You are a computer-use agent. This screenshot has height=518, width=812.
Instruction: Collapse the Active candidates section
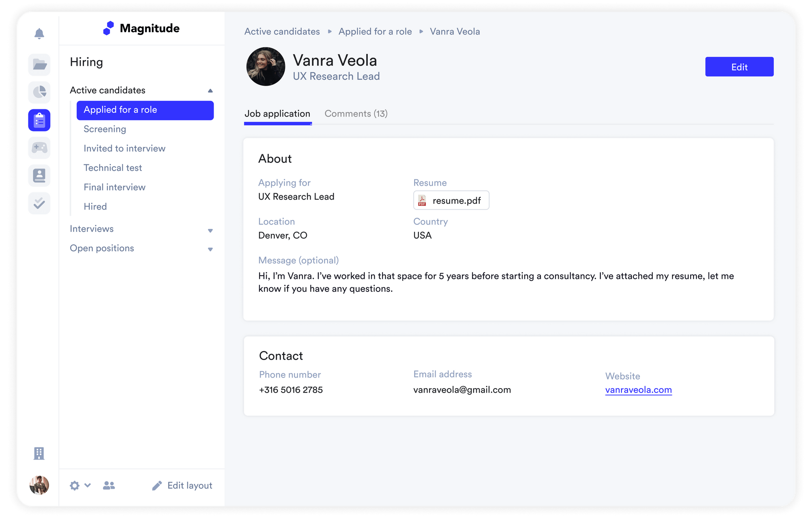coord(210,91)
